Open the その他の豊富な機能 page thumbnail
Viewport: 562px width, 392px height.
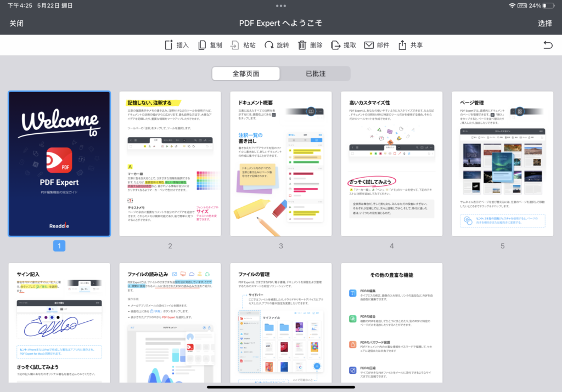click(392, 323)
